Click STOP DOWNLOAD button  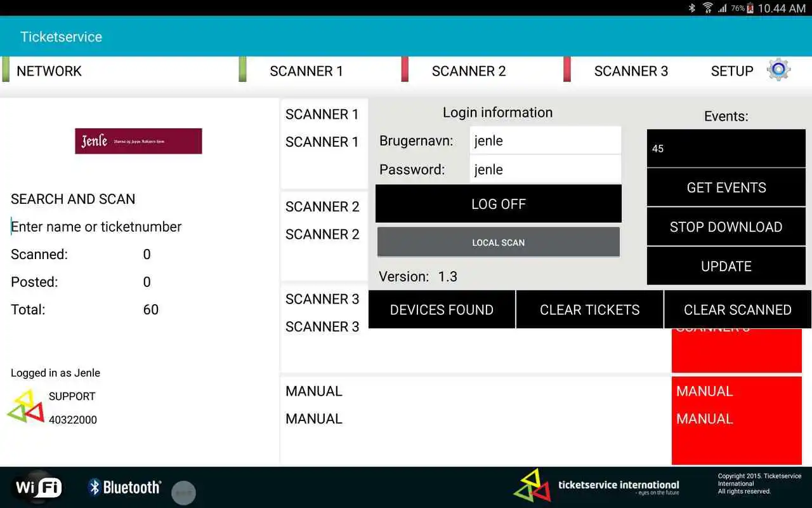pyautogui.click(x=726, y=227)
